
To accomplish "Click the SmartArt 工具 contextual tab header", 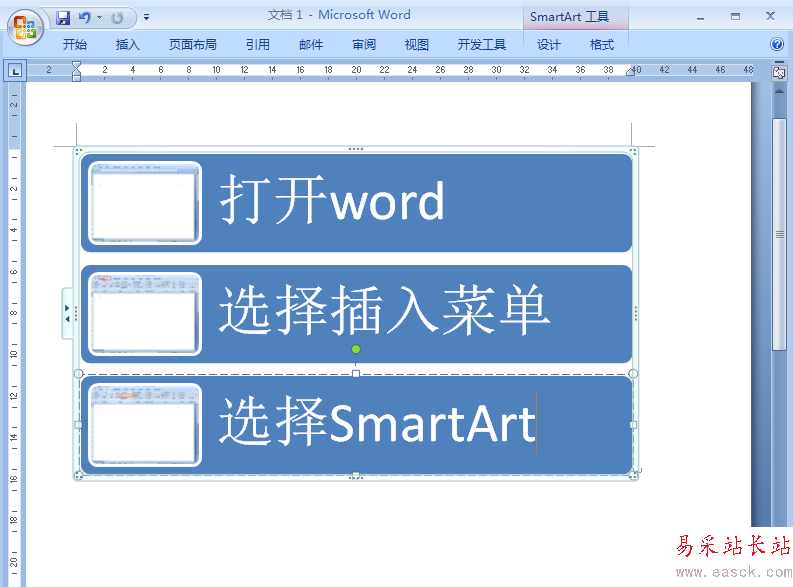I will [569, 17].
